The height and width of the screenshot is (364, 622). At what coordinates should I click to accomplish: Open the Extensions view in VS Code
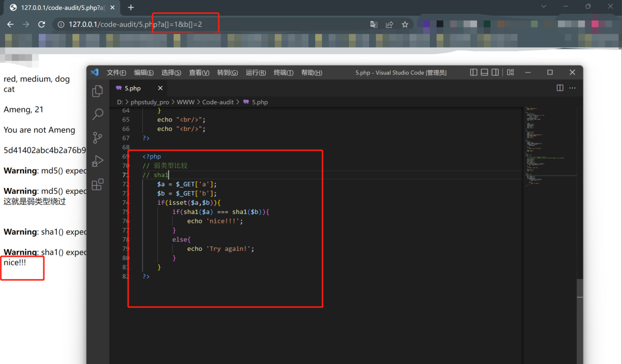click(x=98, y=184)
